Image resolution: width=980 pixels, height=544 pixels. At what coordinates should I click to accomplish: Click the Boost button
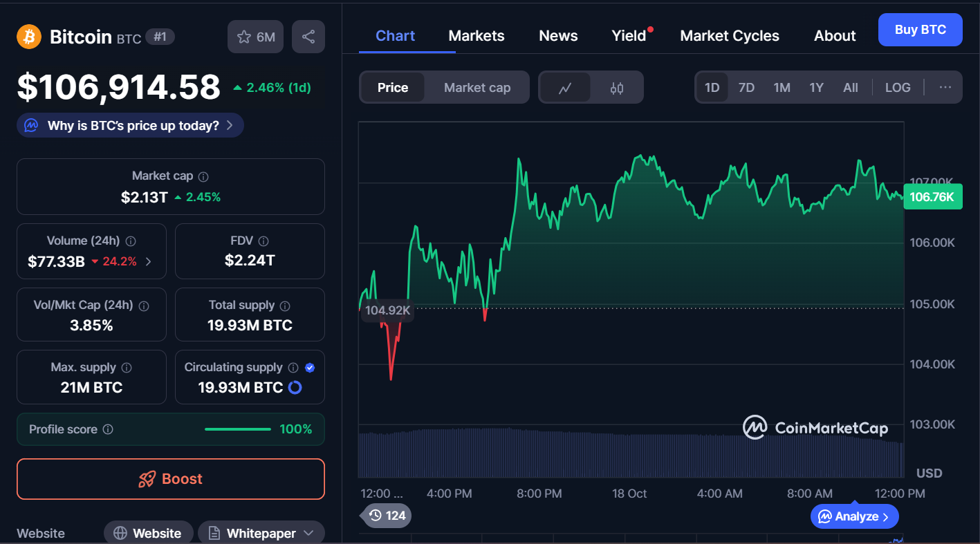coord(171,479)
